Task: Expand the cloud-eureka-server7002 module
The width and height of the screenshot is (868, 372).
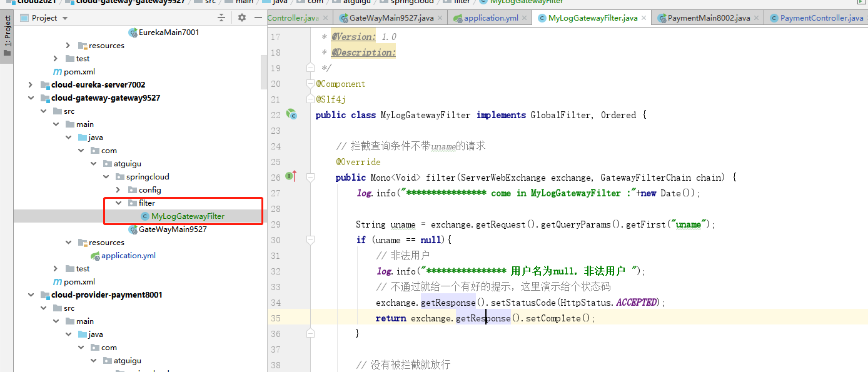Action: [30, 85]
